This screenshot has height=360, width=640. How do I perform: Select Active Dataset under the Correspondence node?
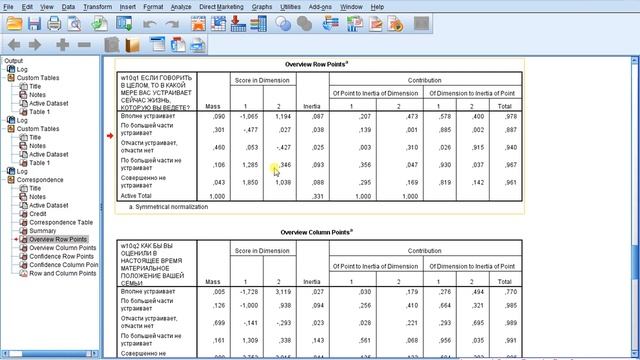pyautogui.click(x=49, y=205)
